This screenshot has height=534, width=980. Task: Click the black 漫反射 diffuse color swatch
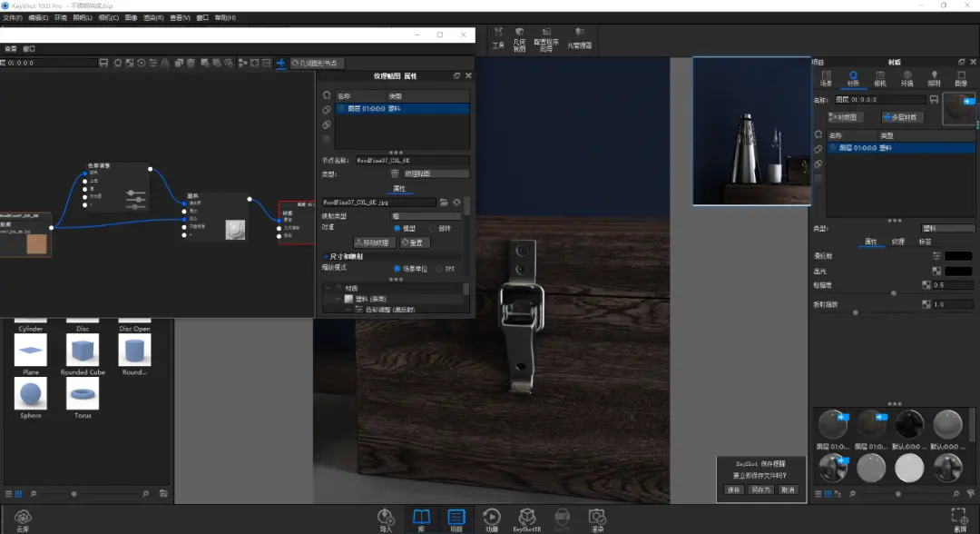(958, 257)
